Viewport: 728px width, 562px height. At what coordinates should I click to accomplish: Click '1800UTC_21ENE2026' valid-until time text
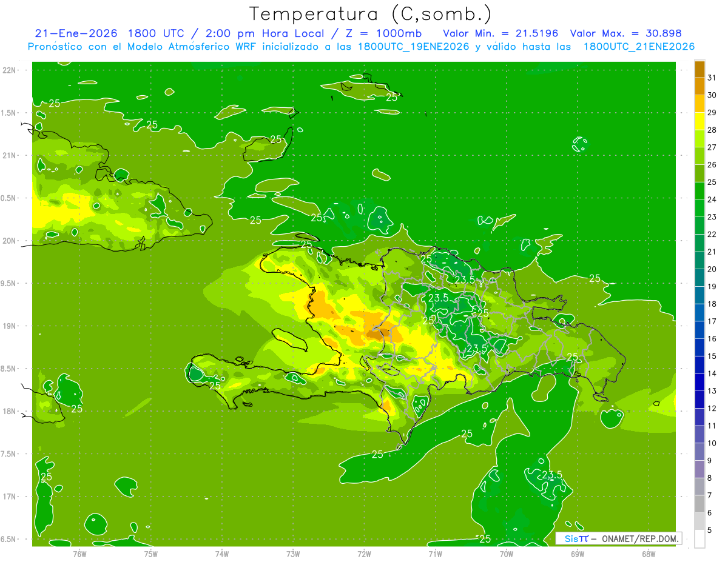pyautogui.click(x=639, y=47)
